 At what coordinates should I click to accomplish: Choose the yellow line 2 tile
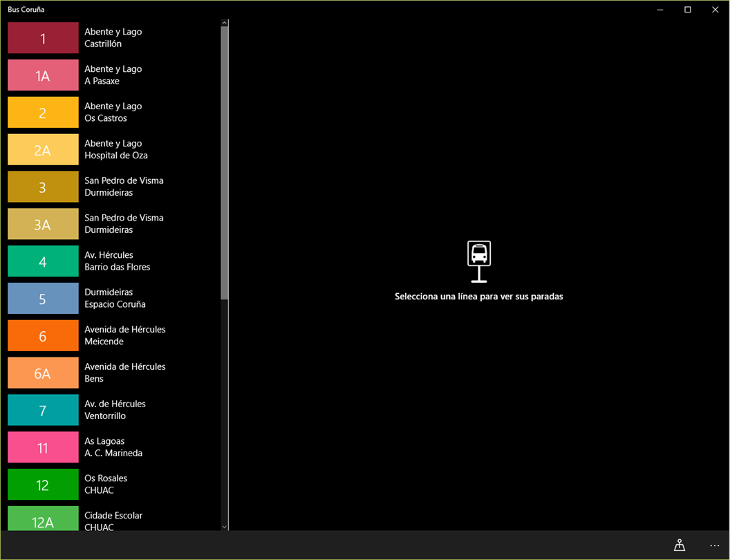click(x=43, y=112)
